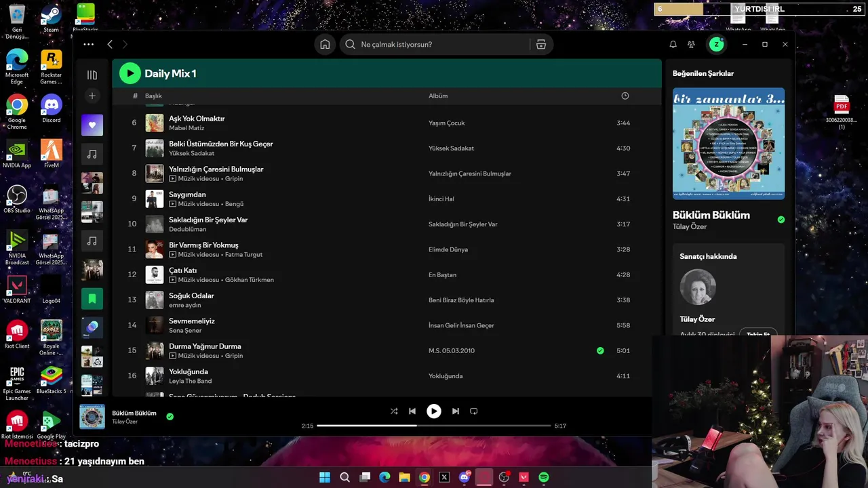The width and height of the screenshot is (868, 488).
Task: Open the Spotify three-dots menu
Action: pos(89,44)
